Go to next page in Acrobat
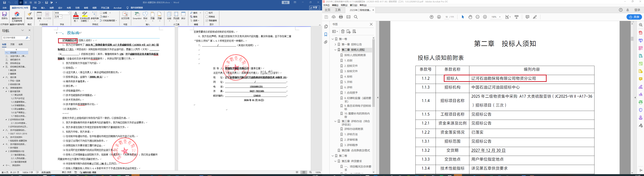This screenshot has height=176, width=644. (x=439, y=17)
